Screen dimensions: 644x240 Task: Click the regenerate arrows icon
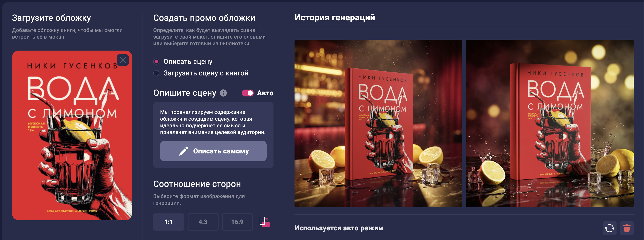tap(609, 228)
